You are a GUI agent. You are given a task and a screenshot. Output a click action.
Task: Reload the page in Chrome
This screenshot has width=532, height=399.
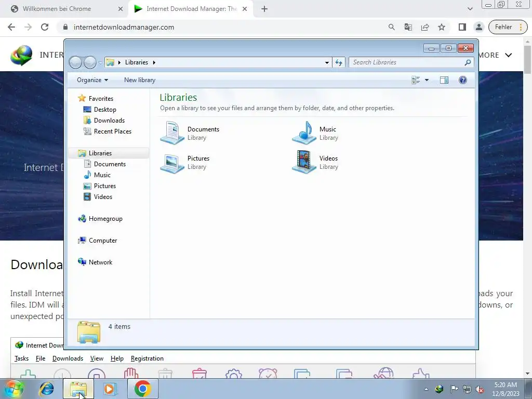(x=45, y=27)
